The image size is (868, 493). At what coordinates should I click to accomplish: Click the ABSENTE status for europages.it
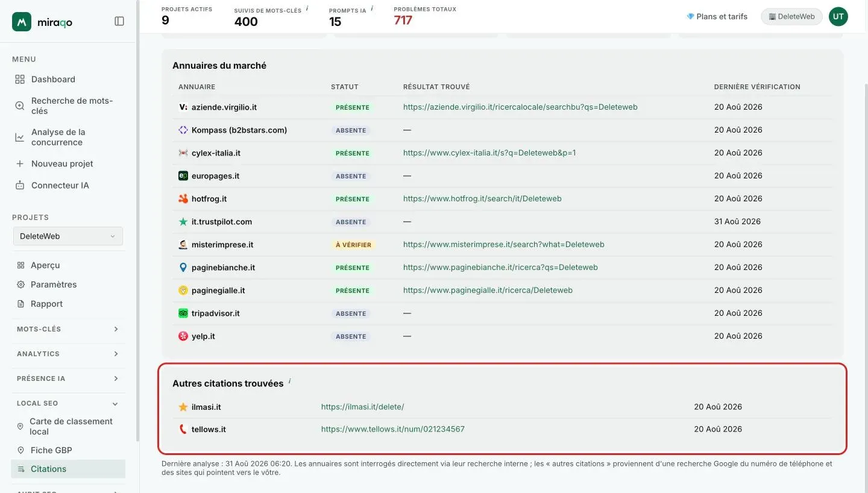[351, 176]
